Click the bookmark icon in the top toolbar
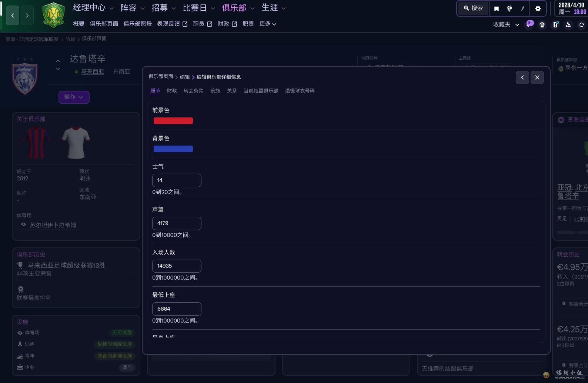This screenshot has height=383, width=588. [497, 8]
